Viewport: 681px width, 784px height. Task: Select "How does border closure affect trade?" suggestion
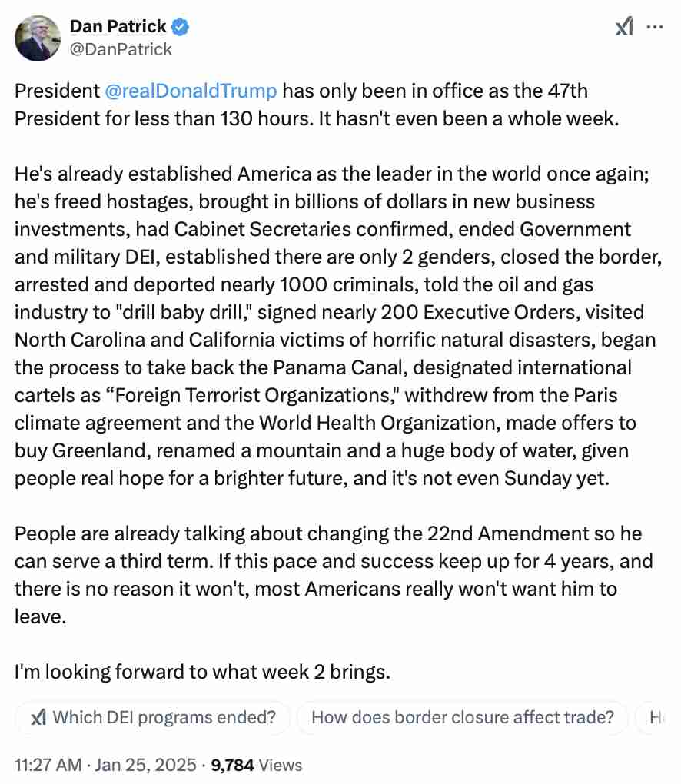point(462,718)
